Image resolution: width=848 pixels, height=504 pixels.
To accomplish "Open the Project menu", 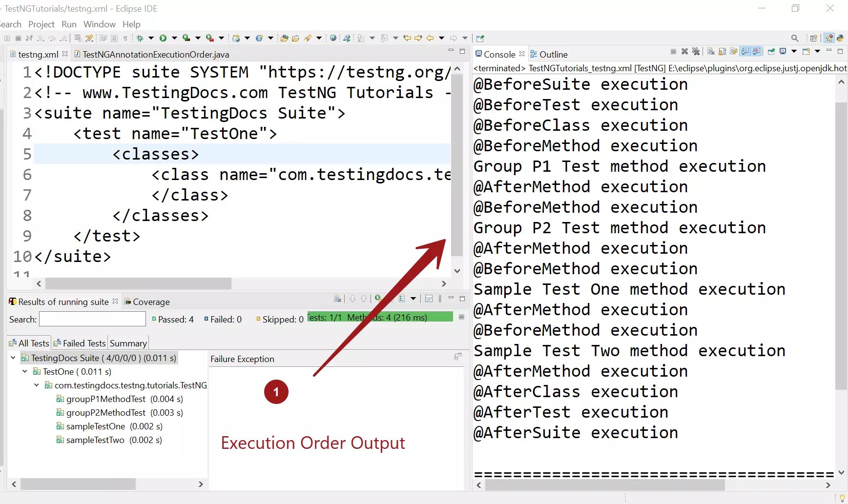I will click(x=41, y=24).
